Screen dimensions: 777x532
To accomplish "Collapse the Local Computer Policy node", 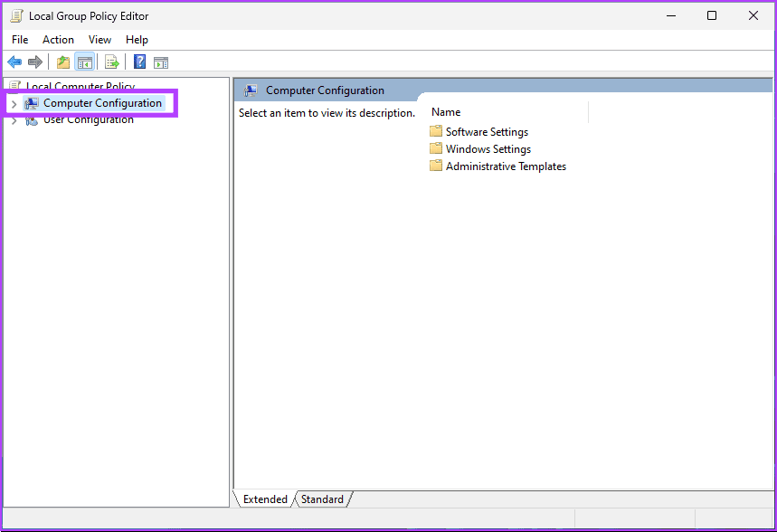I will tap(4, 86).
